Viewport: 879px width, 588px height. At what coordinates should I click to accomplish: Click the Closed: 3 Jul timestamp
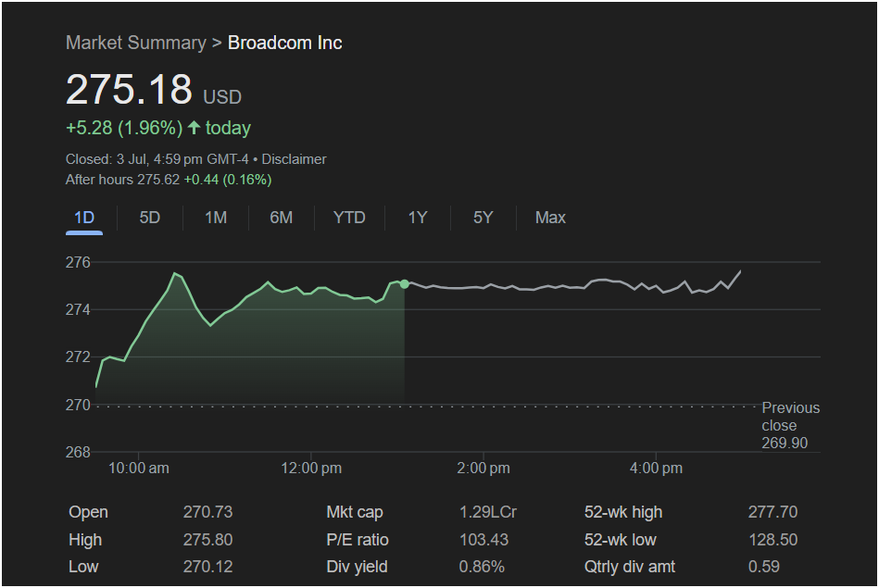157,159
